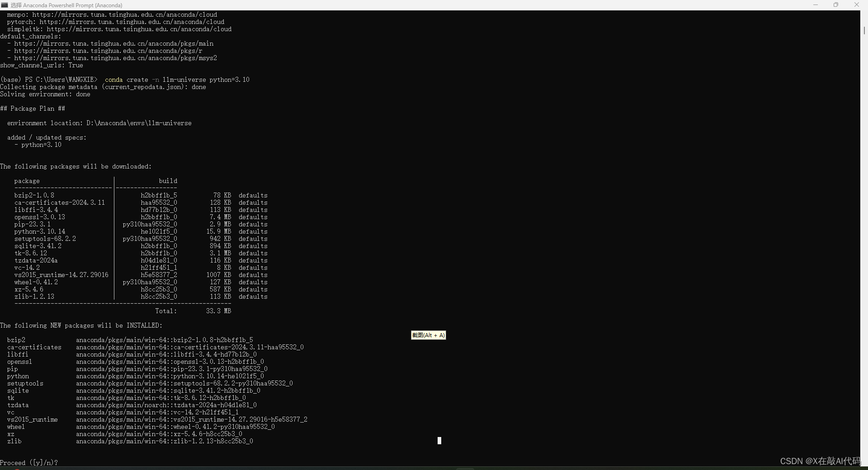The image size is (868, 470).
Task: Click the 'simpleitk:' channel mirror line
Action: tap(119, 29)
